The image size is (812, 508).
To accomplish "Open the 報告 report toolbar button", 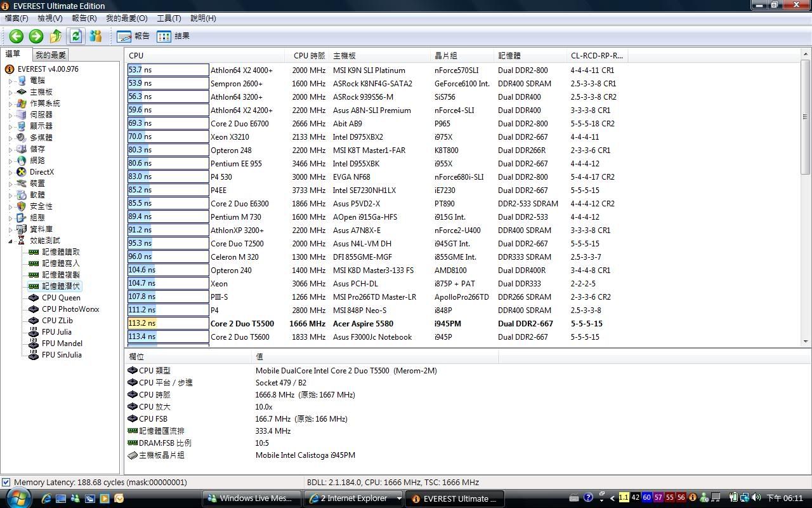I will (x=133, y=36).
